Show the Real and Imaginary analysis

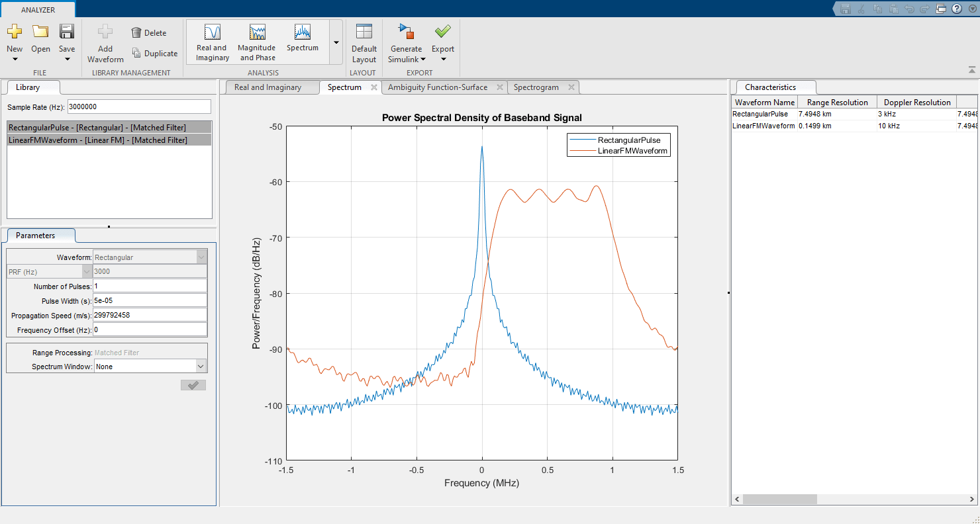[212, 42]
